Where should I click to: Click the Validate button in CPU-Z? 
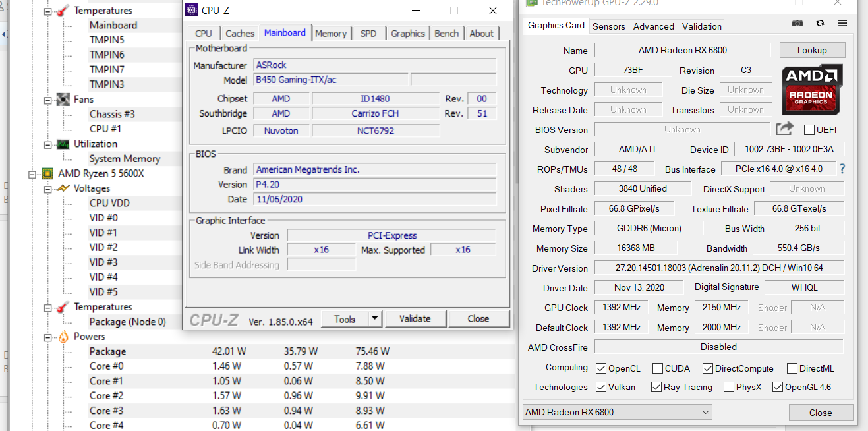[415, 318]
